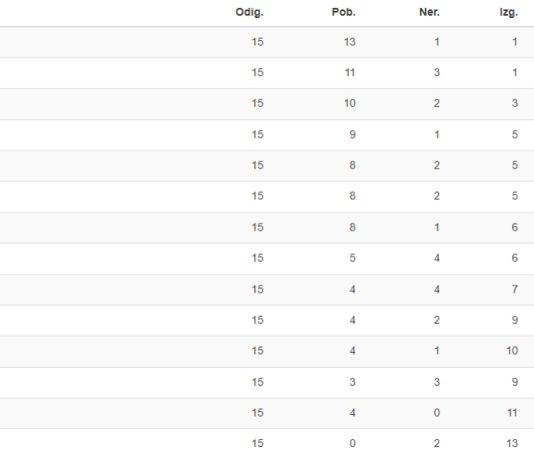Select the Pob. value 11 in the second row
This screenshot has width=534, height=462.
(350, 73)
